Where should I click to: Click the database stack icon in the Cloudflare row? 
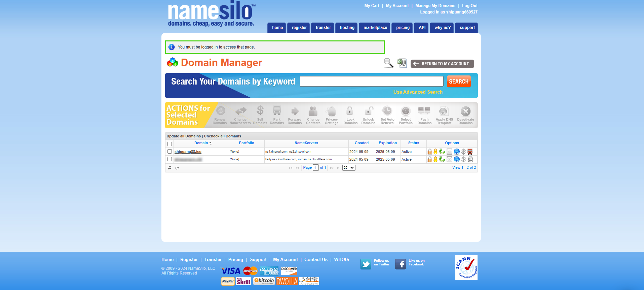coord(470,159)
